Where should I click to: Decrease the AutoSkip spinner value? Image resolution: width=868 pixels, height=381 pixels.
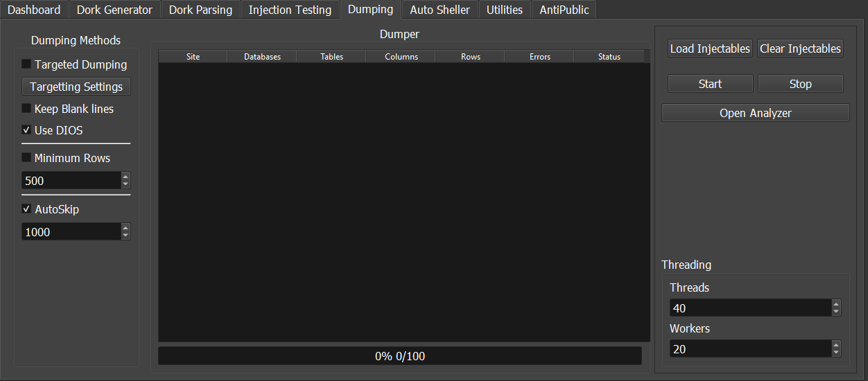point(125,236)
